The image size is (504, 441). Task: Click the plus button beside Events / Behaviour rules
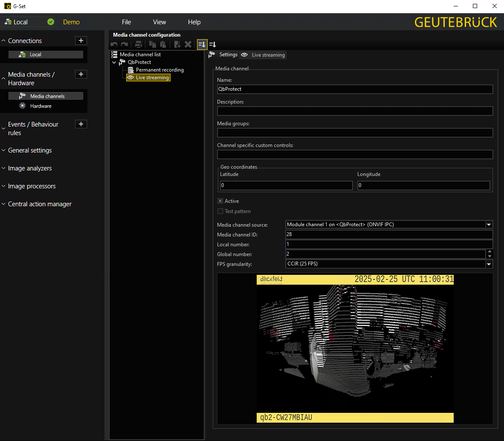[x=81, y=124]
